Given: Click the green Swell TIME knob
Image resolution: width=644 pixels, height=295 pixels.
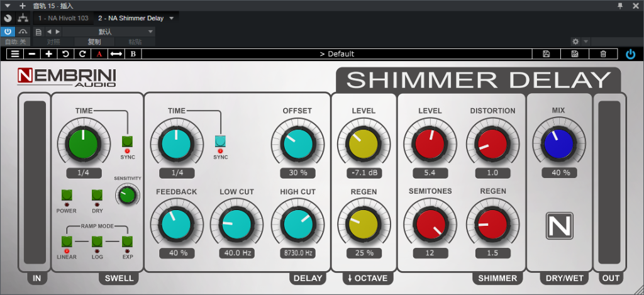Looking at the screenshot, I should tap(84, 144).
